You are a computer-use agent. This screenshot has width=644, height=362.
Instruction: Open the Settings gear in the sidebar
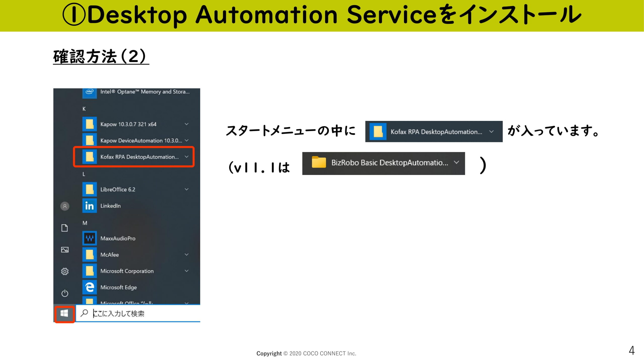[65, 271]
